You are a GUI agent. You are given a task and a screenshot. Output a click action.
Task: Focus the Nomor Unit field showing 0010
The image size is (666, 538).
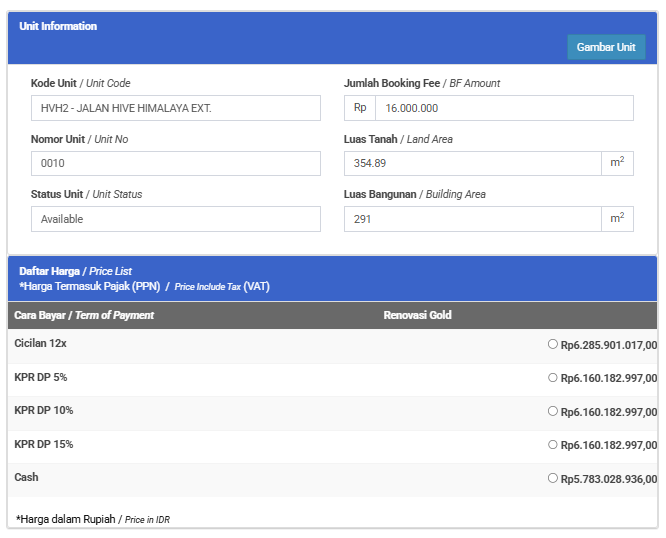point(175,164)
